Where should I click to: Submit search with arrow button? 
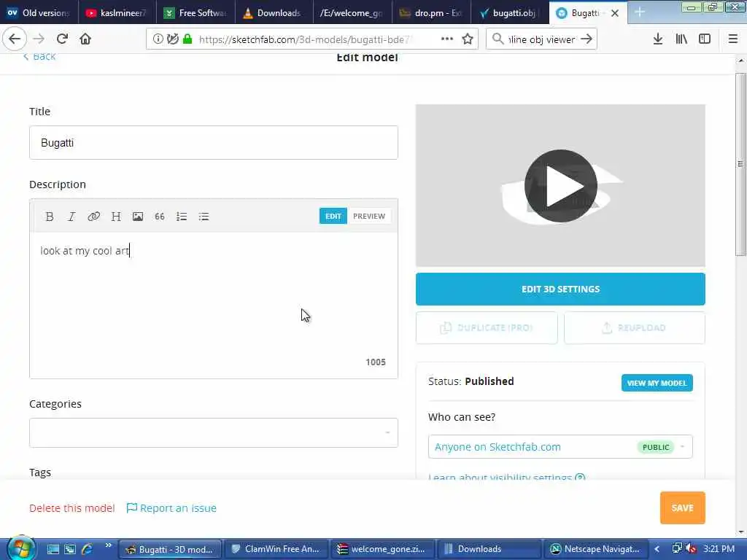point(587,39)
